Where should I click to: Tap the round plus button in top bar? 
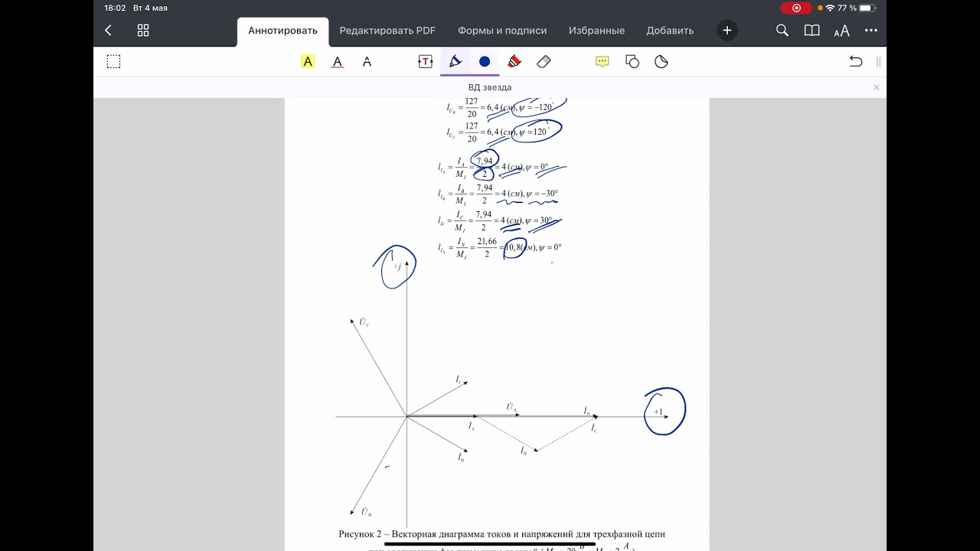click(727, 31)
